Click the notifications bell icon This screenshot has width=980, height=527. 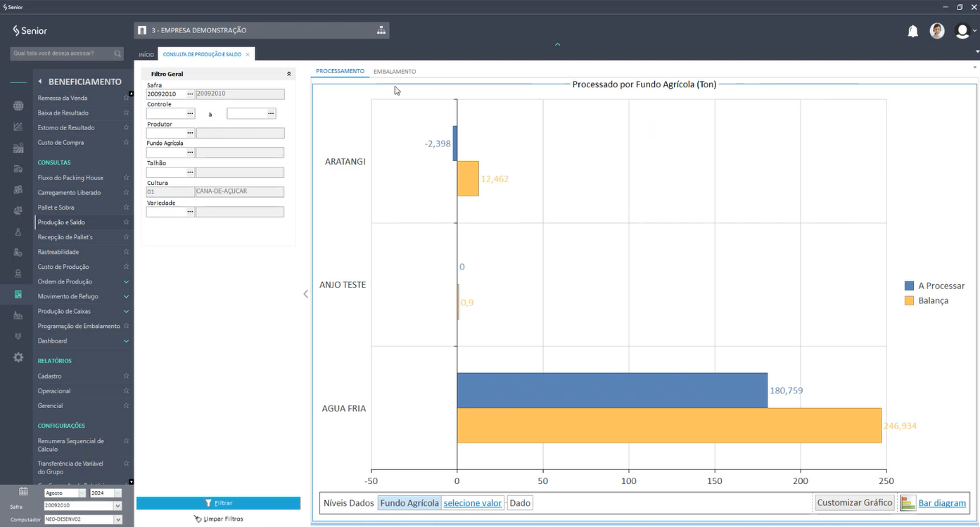click(912, 31)
